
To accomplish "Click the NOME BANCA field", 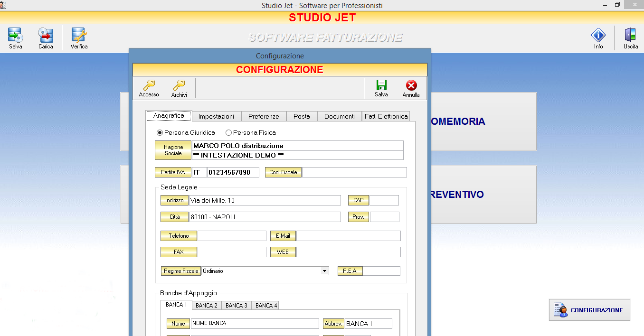I will (255, 324).
